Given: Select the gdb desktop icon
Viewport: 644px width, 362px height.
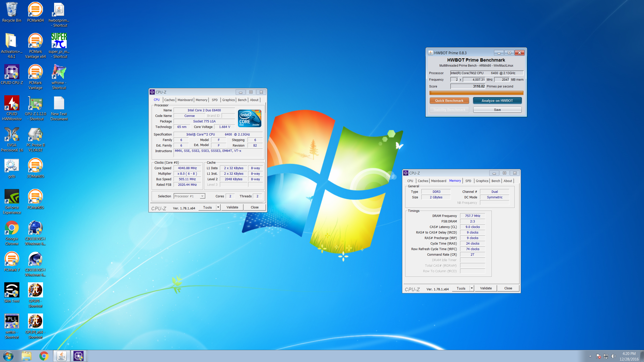Looking at the screenshot, I should [12, 168].
